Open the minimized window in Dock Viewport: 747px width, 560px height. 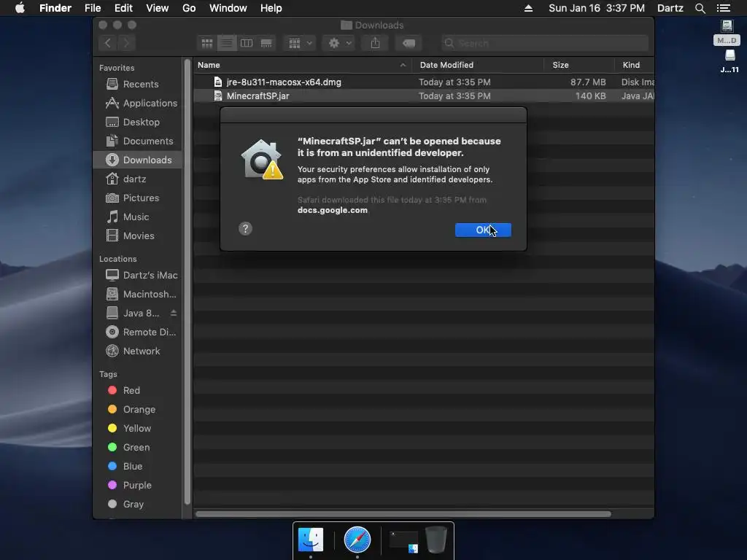403,542
